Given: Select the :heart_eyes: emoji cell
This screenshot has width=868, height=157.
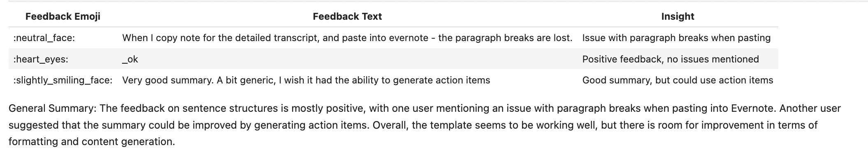Looking at the screenshot, I should [41, 60].
